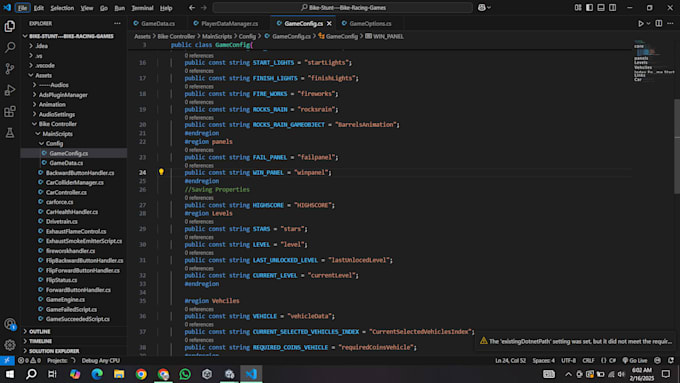Image resolution: width=680 pixels, height=383 pixels.
Task: Change line endings via CRLF status item
Action: coord(588,360)
